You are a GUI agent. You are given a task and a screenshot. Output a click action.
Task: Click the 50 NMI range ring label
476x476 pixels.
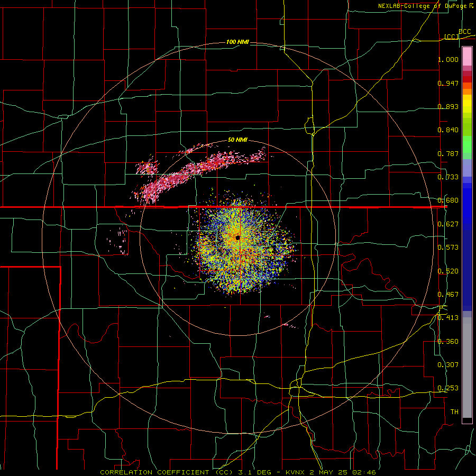tap(237, 140)
